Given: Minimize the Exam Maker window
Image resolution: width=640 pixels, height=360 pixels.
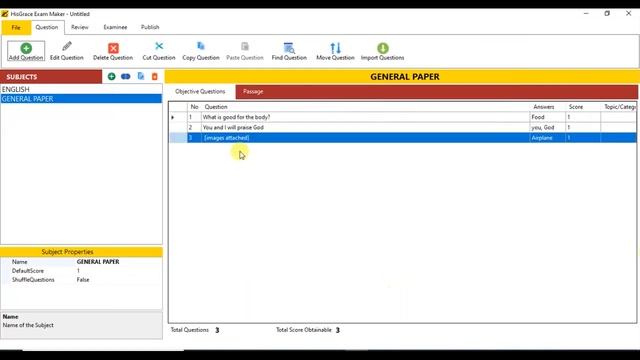Looking at the screenshot, I should click(x=586, y=13).
